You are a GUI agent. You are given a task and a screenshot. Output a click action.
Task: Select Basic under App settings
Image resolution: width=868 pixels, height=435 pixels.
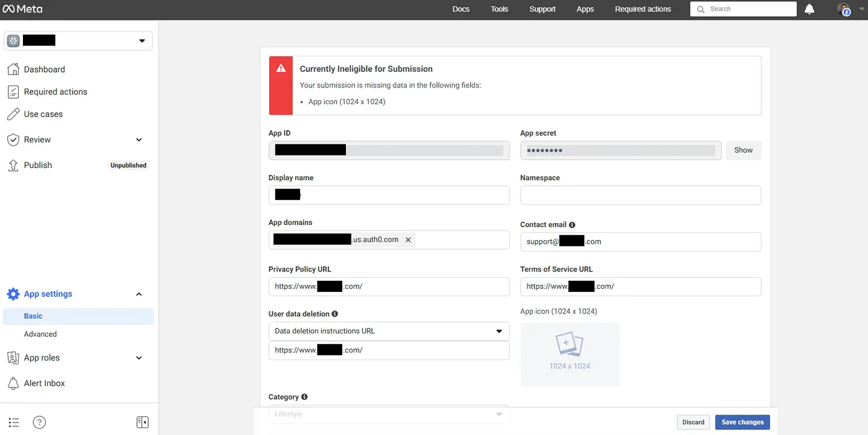click(x=78, y=316)
